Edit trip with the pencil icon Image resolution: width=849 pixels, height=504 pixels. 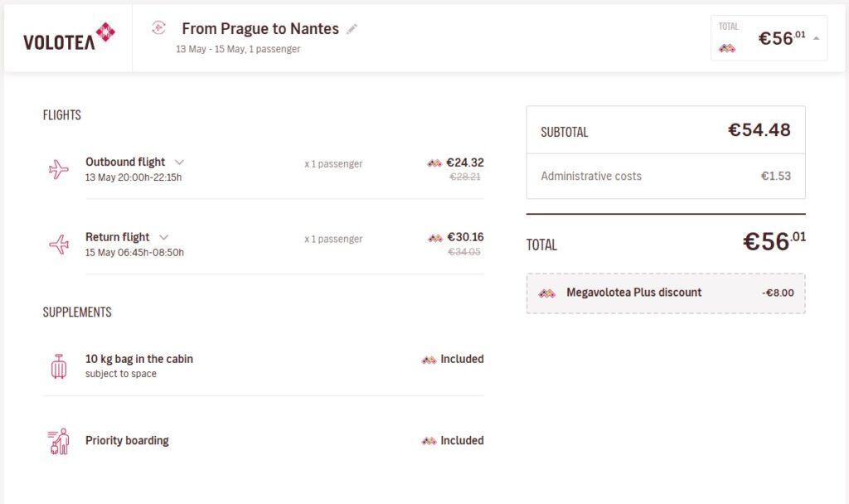coord(352,29)
